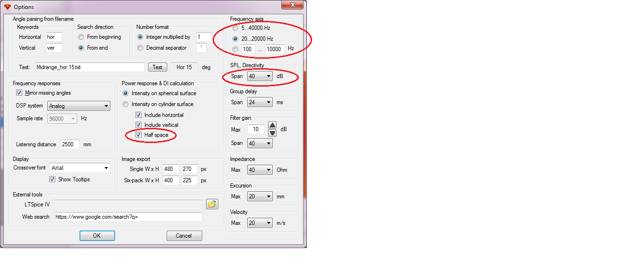This screenshot has width=644, height=267.
Task: Open the Excursion Max dropdown
Action: tap(260, 196)
